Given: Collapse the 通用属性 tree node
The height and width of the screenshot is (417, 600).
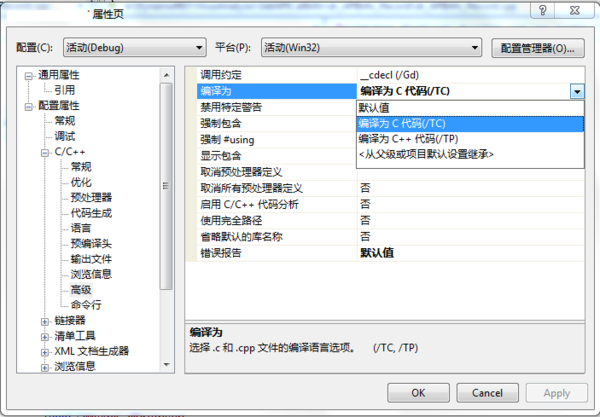Looking at the screenshot, I should (x=29, y=76).
